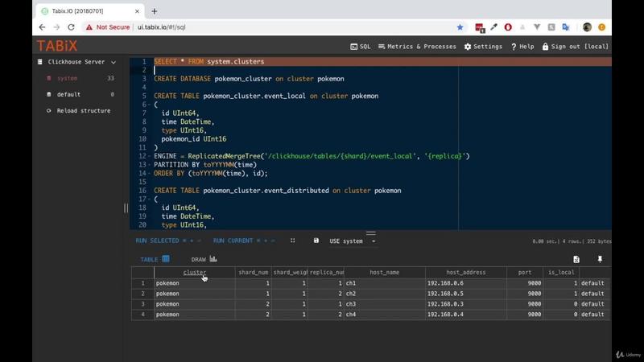The image size is (644, 362).
Task: Click the browser back button
Action: pos(42,27)
